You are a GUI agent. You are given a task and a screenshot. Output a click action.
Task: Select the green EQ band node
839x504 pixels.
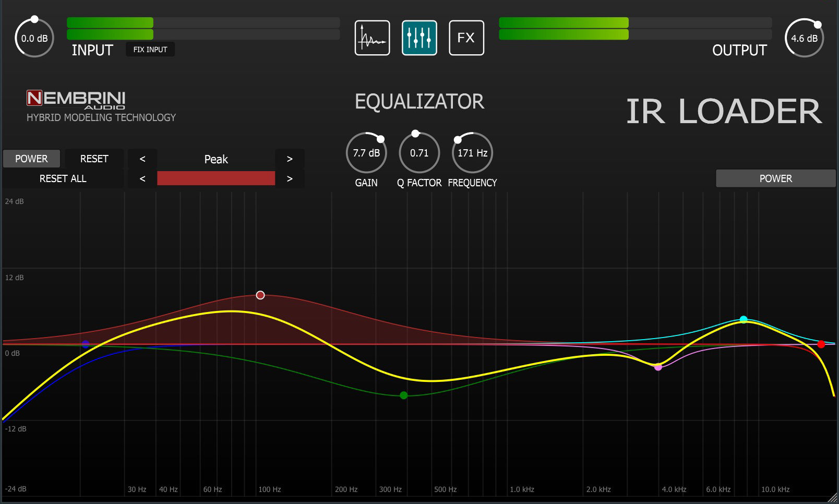point(403,395)
